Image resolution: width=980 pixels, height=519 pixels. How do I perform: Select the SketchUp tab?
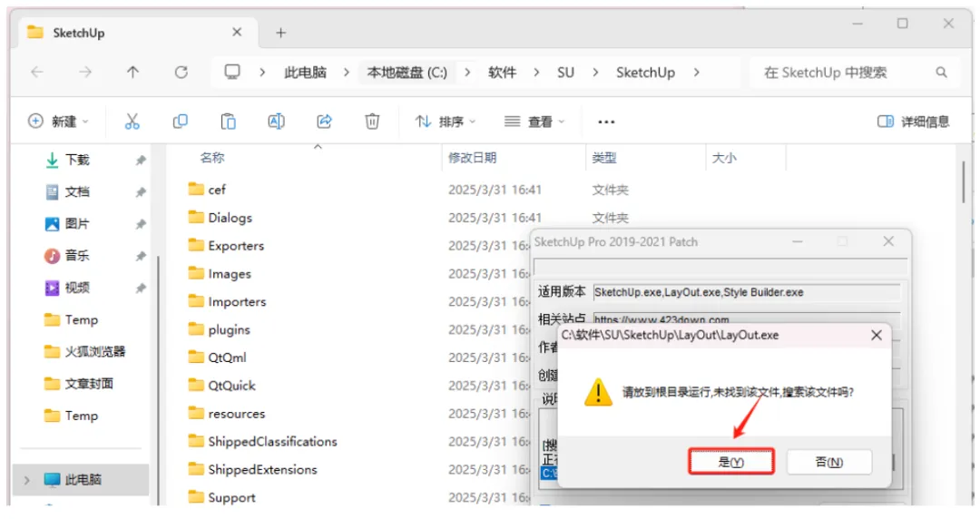tap(138, 33)
